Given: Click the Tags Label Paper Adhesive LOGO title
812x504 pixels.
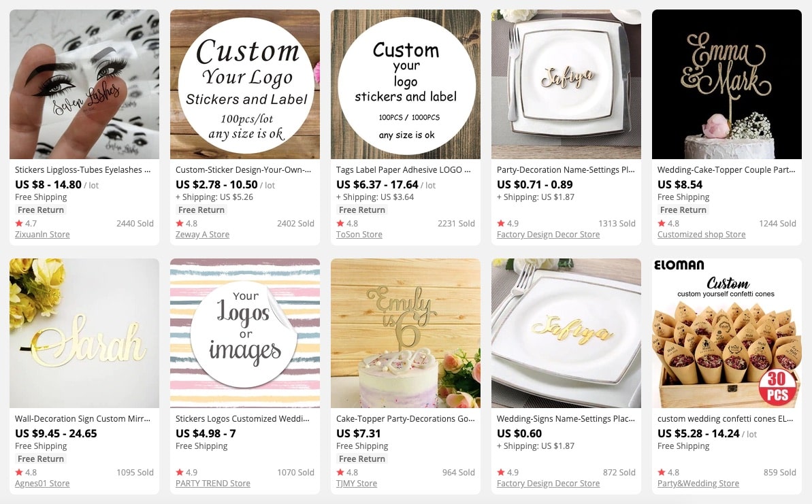Looking at the screenshot, I should click(404, 170).
